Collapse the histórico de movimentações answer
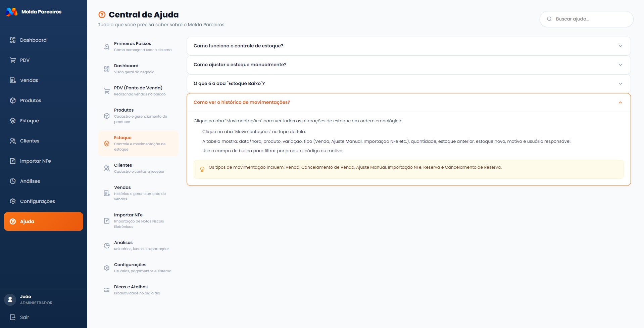644x328 pixels. click(620, 102)
